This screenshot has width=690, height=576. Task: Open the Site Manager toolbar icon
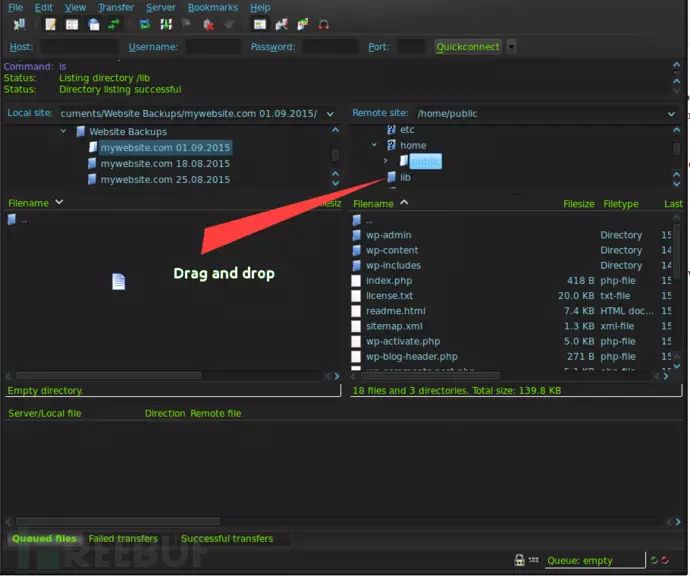point(20,25)
